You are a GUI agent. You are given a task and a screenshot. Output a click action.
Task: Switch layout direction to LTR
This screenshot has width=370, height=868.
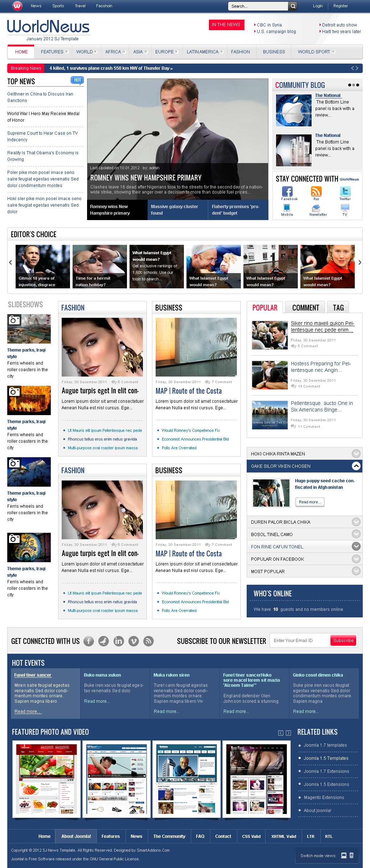(x=311, y=836)
